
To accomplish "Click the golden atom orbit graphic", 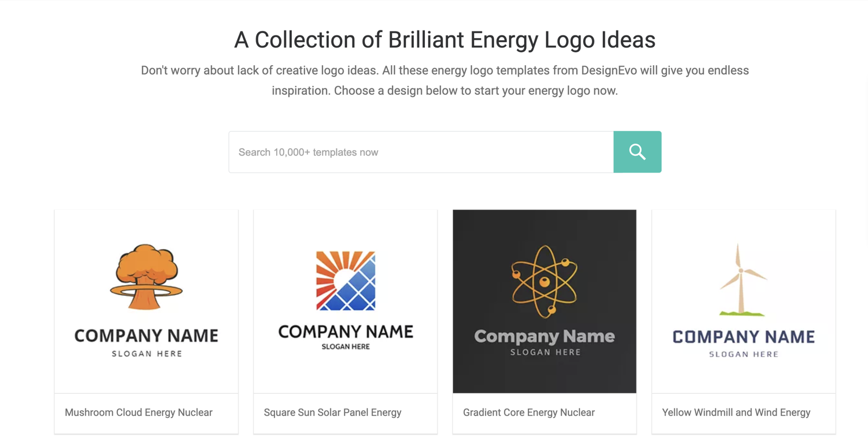I will point(544,282).
